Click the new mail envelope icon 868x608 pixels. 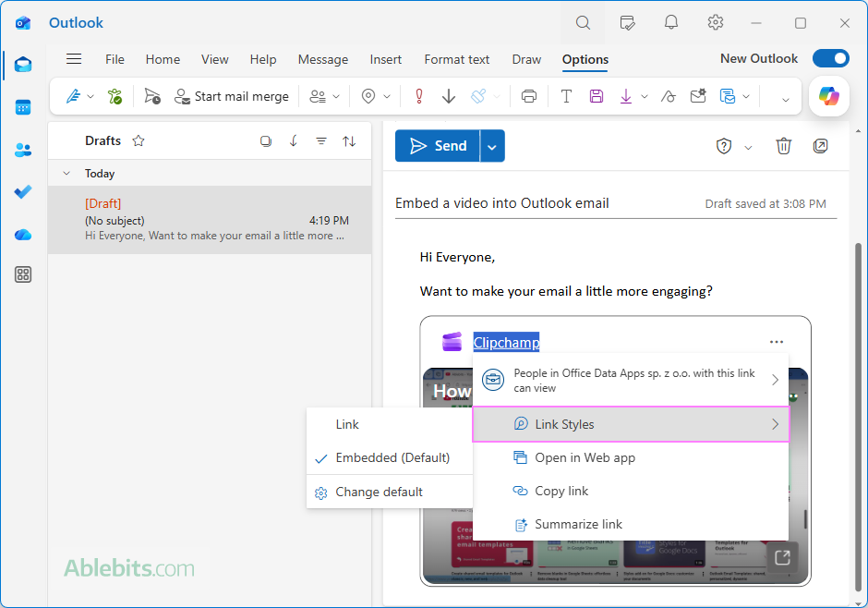click(x=698, y=96)
